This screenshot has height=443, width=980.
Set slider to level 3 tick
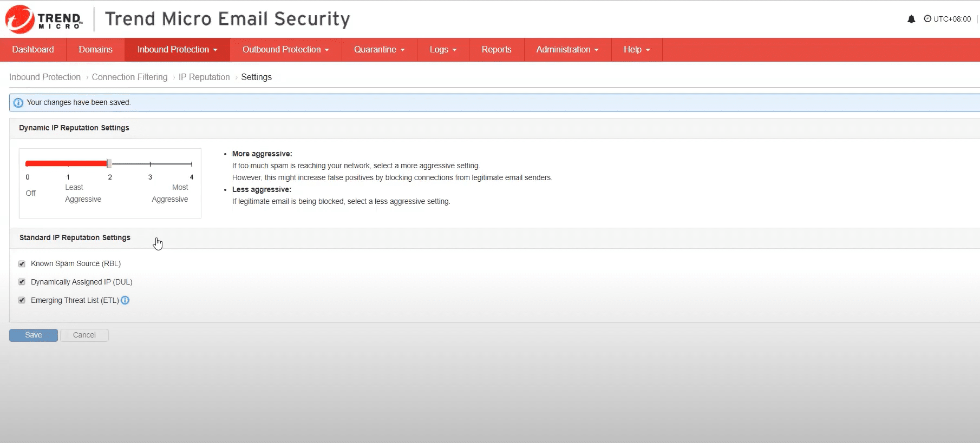tap(151, 164)
